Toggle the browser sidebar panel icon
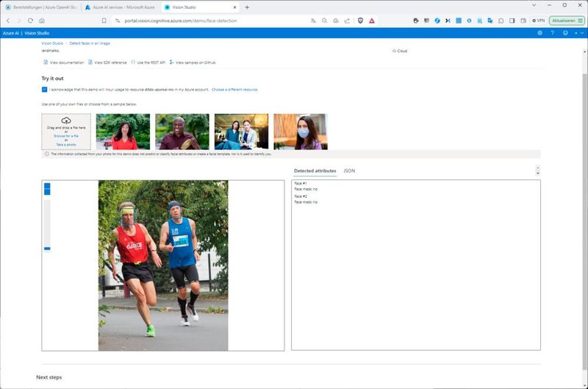Image resolution: width=588 pixels, height=389 pixels. point(512,21)
